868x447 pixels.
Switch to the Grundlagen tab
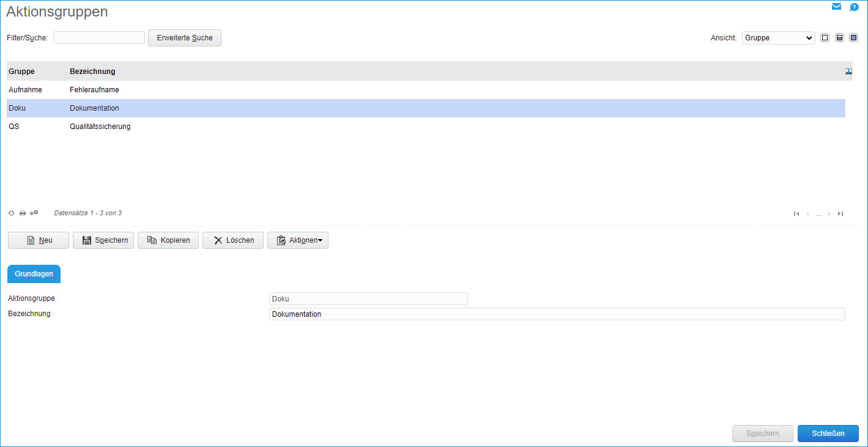34,274
